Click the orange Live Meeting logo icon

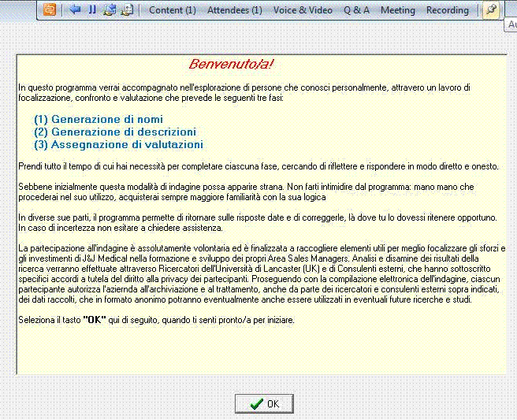click(x=50, y=10)
